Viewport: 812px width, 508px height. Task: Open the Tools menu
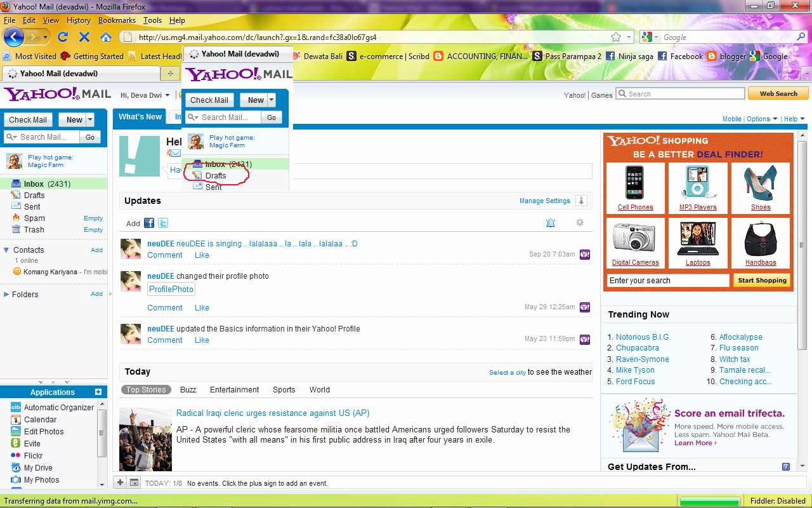coord(152,20)
